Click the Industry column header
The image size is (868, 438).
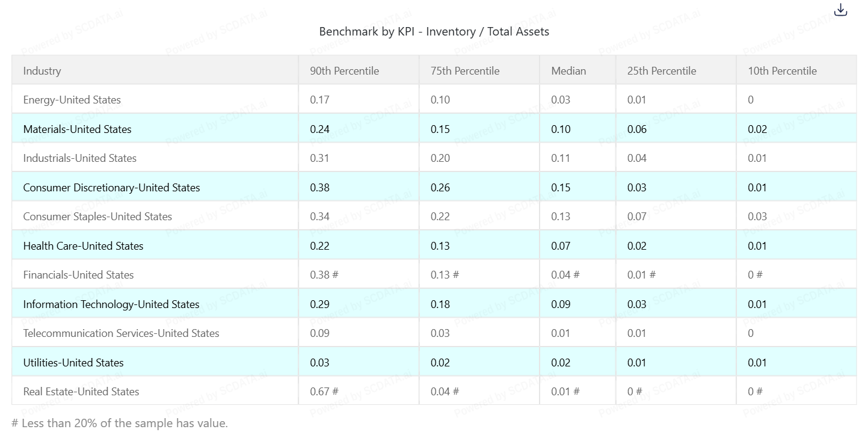(x=42, y=71)
